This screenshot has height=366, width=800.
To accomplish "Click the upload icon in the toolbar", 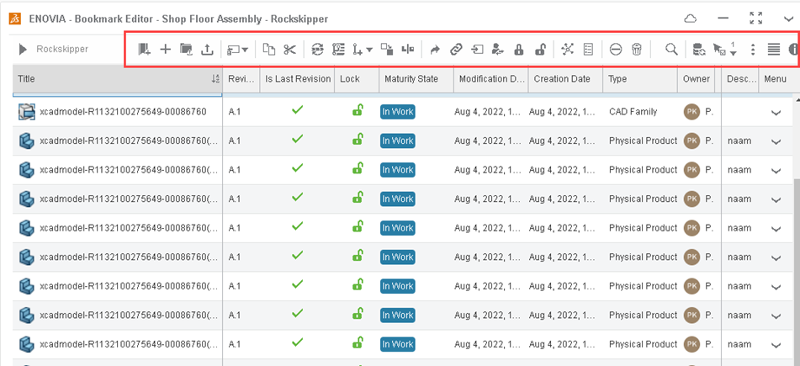I will [x=207, y=49].
